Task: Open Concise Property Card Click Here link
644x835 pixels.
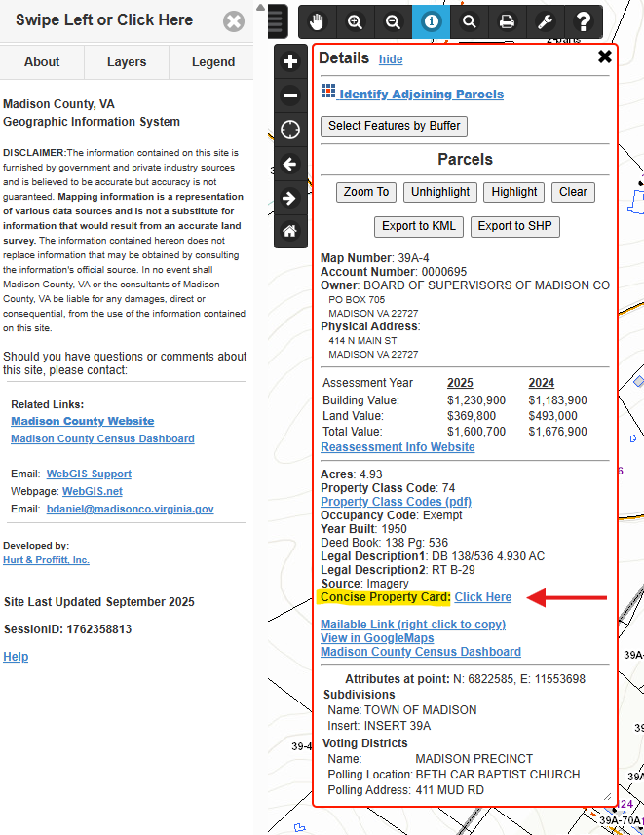Action: (483, 597)
